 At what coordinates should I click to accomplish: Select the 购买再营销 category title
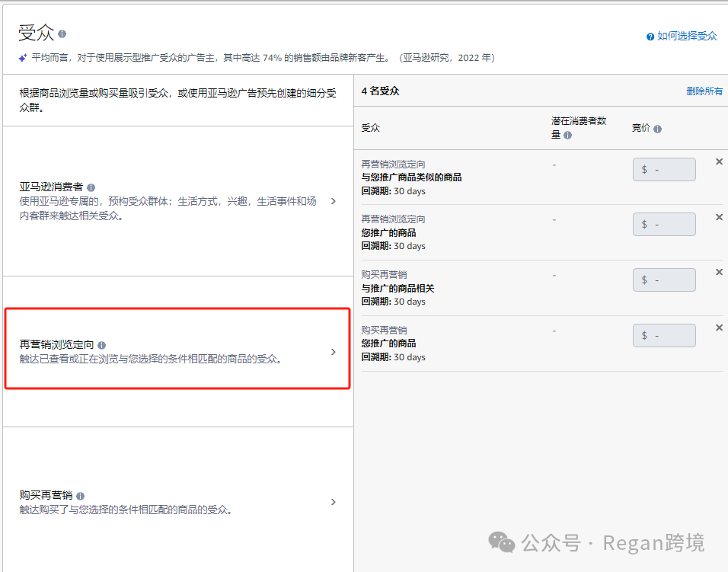pyautogui.click(x=46, y=495)
